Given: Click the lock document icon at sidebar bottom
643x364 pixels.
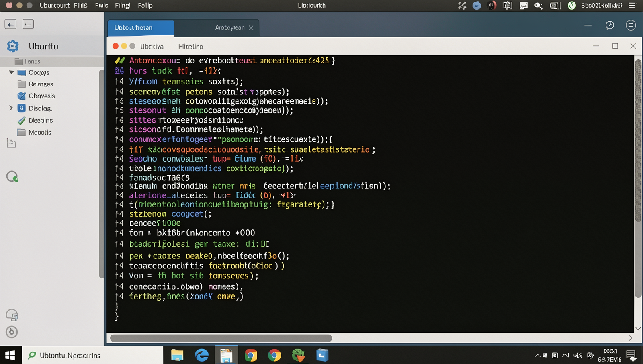Looking at the screenshot, I should pos(12,315).
